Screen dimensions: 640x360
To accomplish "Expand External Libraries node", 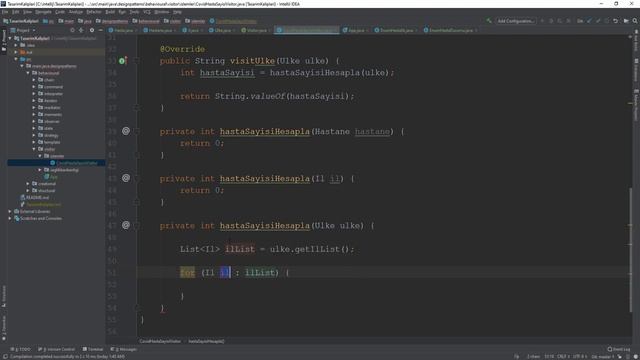I will 10,211.
